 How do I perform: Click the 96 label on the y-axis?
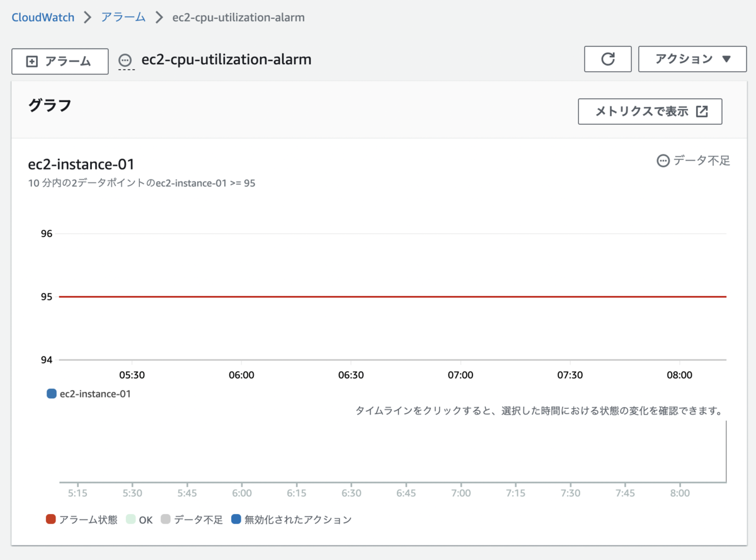point(46,234)
